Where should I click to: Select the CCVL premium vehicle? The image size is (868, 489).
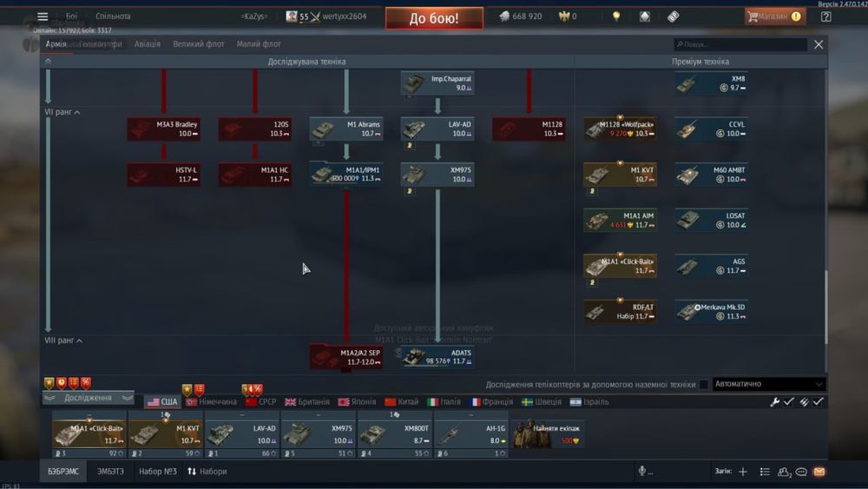pos(712,129)
